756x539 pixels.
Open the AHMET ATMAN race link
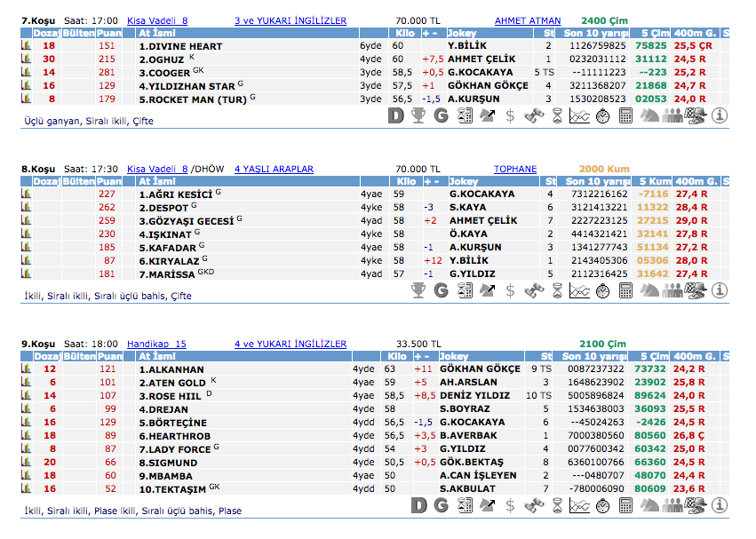pyautogui.click(x=528, y=20)
